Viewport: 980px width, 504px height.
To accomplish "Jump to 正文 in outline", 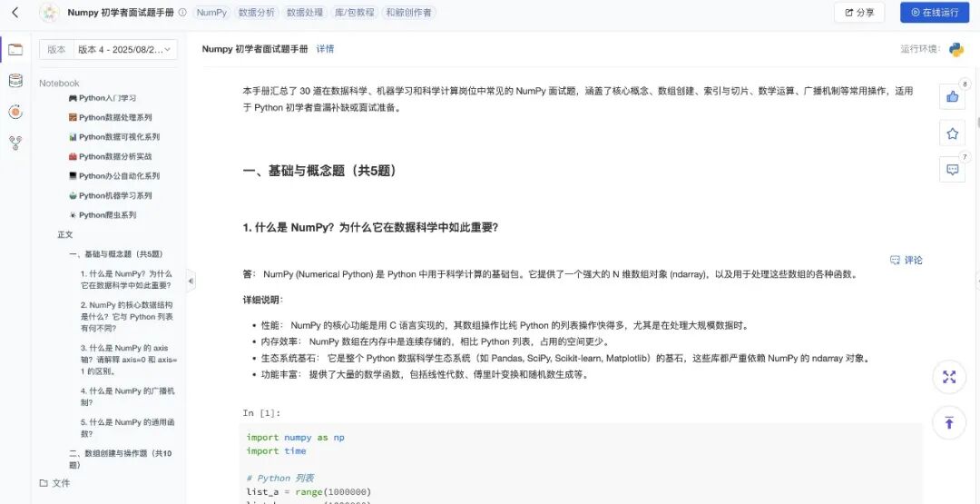I will [65, 234].
